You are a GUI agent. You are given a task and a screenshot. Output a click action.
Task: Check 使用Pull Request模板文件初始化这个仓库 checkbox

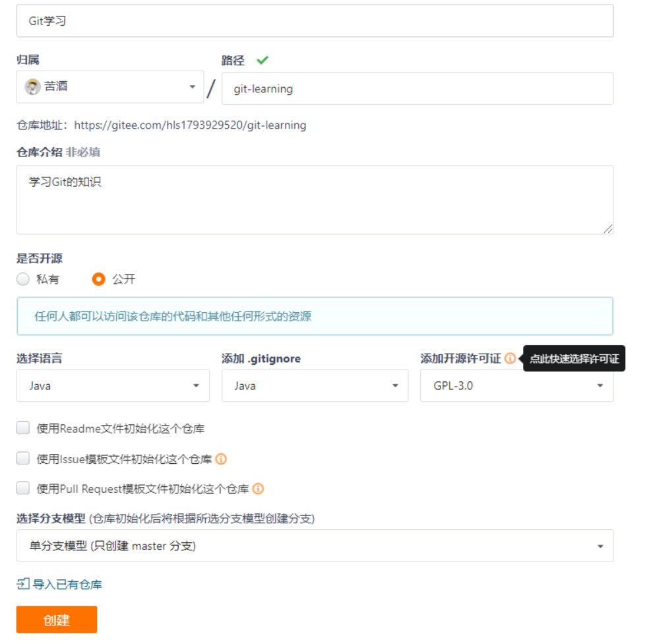[x=22, y=488]
